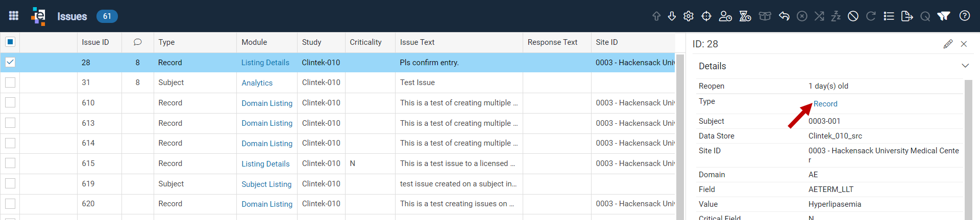The width and height of the screenshot is (980, 220).
Task: Sort by the Issue ID column header
Action: tap(95, 42)
